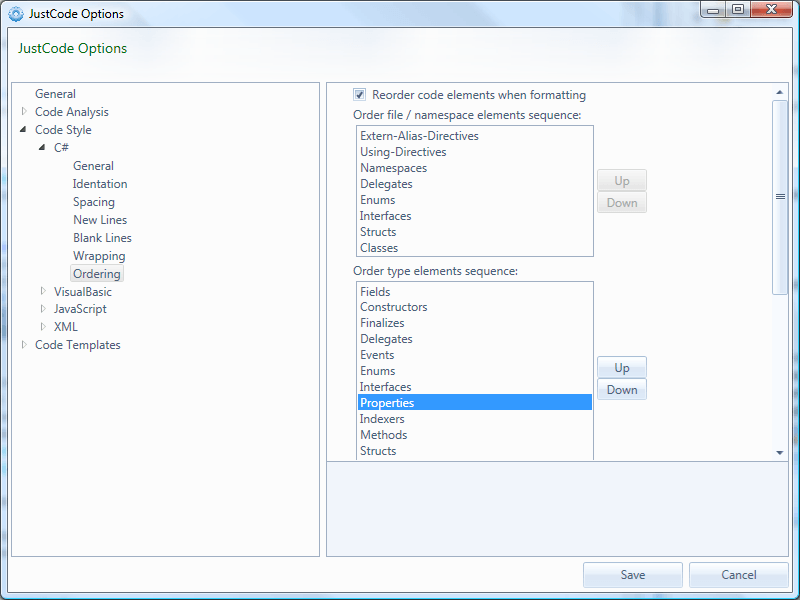
Task: Select Interfaces in type elements list
Action: tap(475, 387)
